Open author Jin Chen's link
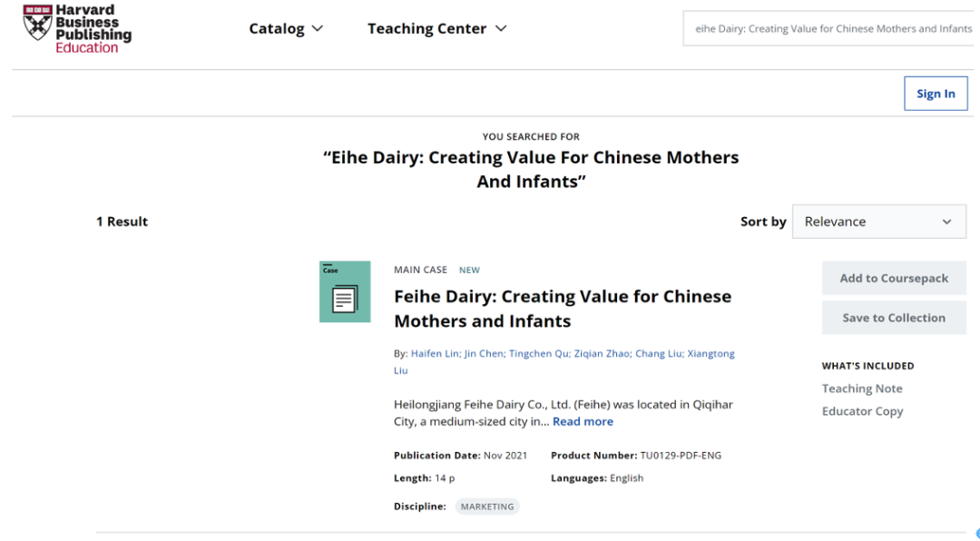This screenshot has width=980, height=541. [485, 353]
